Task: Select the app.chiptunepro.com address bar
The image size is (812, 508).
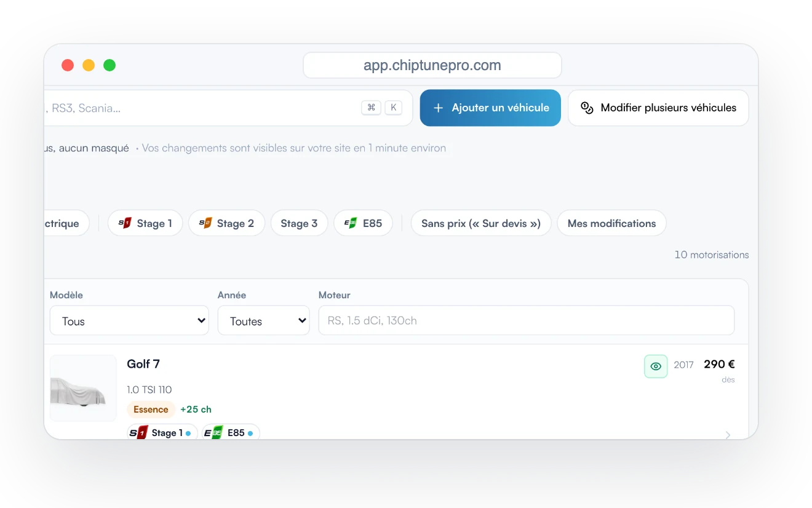Action: (432, 65)
